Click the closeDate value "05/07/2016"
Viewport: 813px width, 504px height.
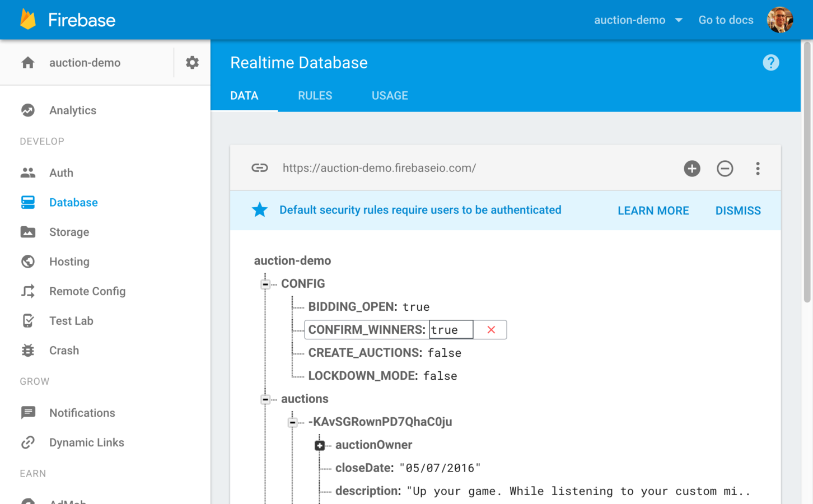point(440,468)
